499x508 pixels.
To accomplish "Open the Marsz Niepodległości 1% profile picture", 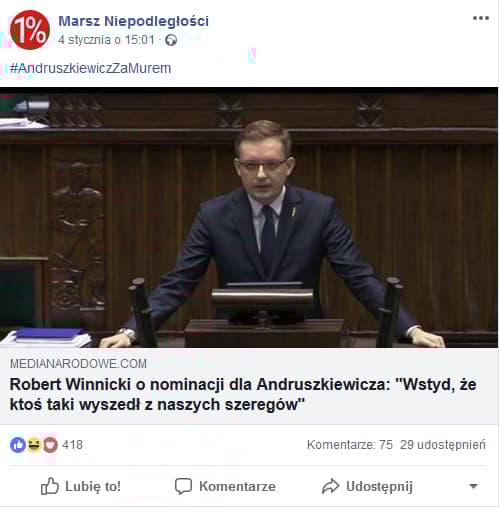I will [x=30, y=30].
